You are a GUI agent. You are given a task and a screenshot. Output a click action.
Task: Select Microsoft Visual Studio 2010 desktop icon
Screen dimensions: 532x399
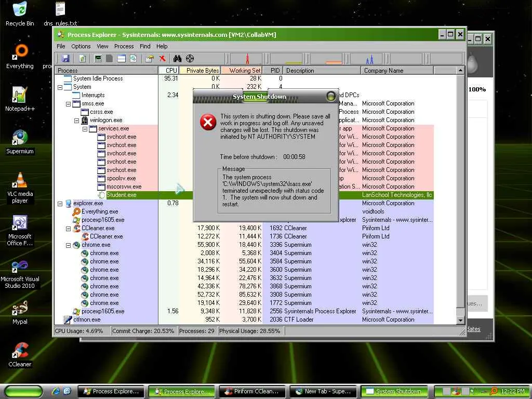click(20, 273)
